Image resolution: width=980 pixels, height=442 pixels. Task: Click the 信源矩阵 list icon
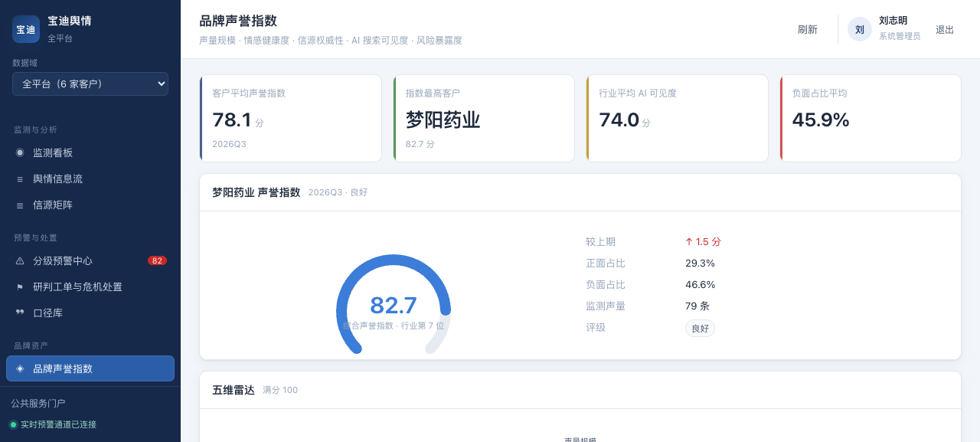click(20, 205)
